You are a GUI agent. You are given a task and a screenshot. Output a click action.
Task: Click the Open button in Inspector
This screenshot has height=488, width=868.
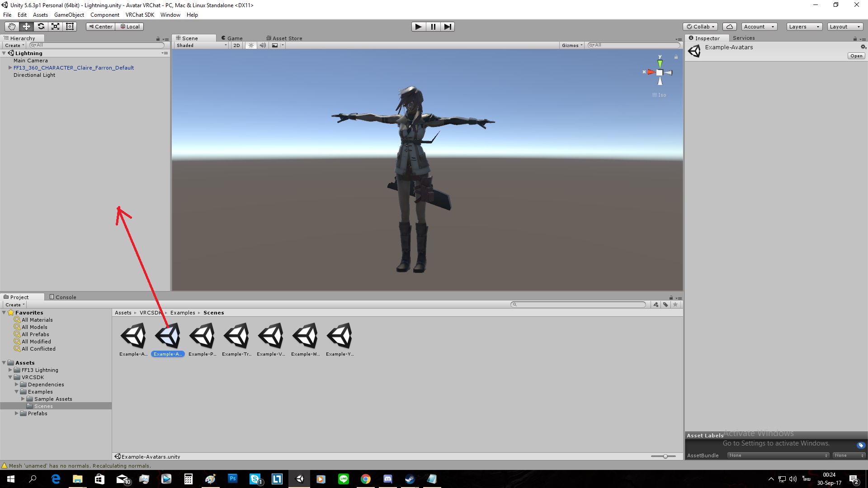click(x=856, y=56)
